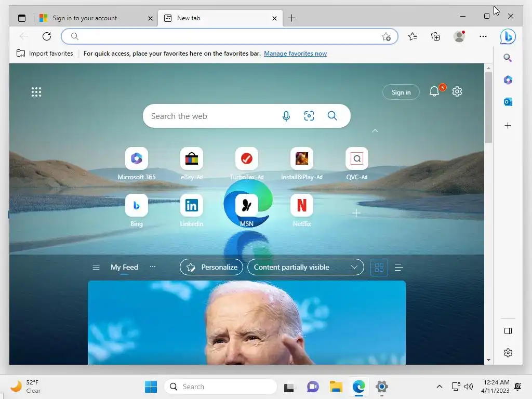532x399 pixels.
Task: Open the browser profile avatar
Action: 459,36
